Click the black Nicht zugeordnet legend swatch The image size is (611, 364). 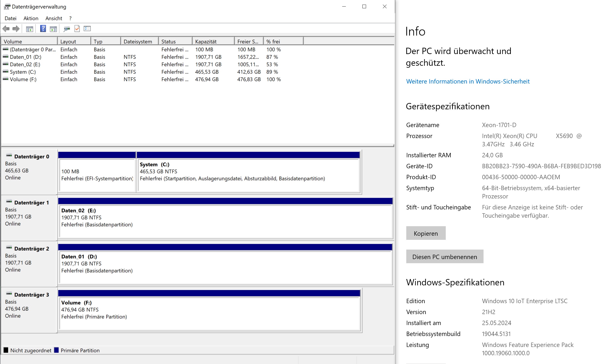(6, 350)
